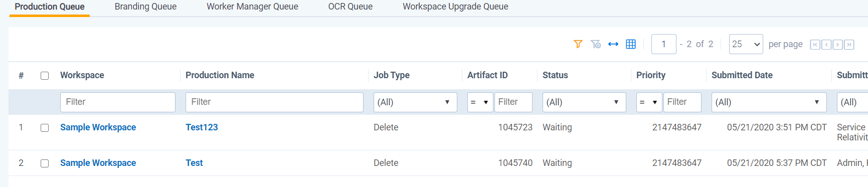Click Delete job type in Test123 row
The height and width of the screenshot is (187, 868).
pyautogui.click(x=386, y=127)
